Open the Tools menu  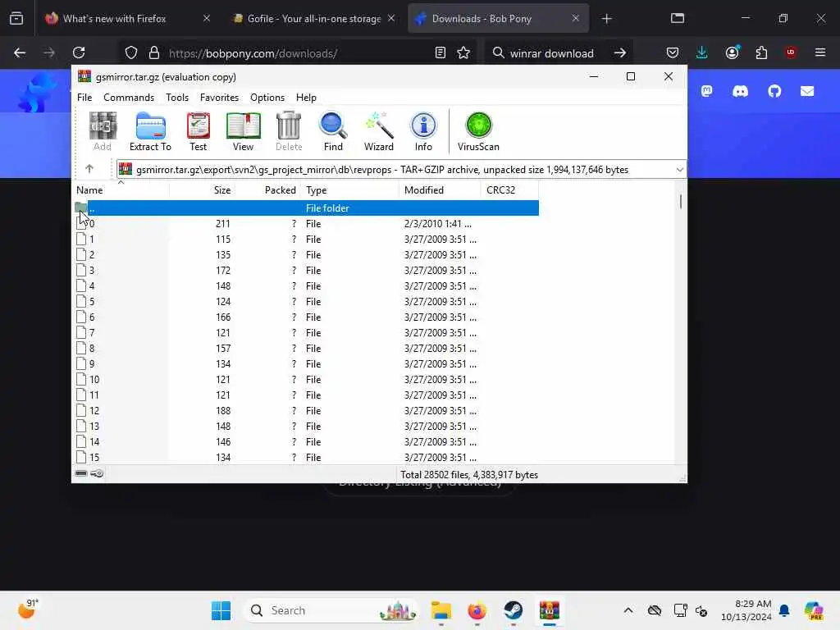(x=177, y=98)
